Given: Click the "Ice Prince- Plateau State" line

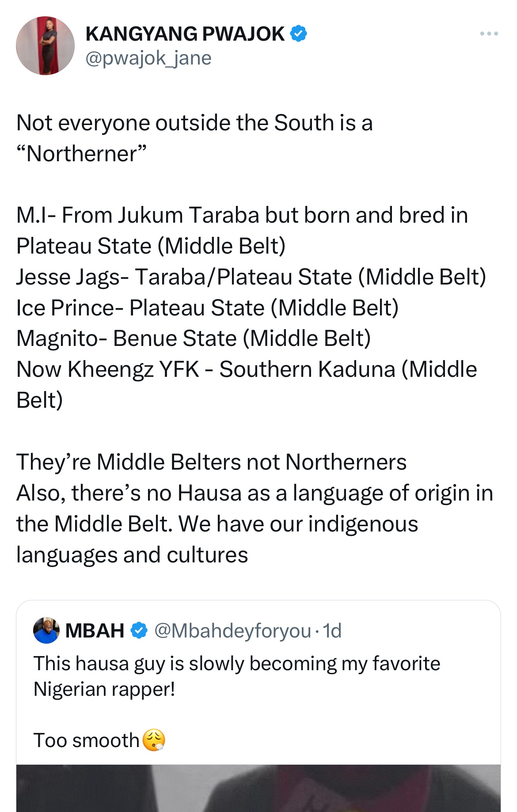Looking at the screenshot, I should coord(207,307).
